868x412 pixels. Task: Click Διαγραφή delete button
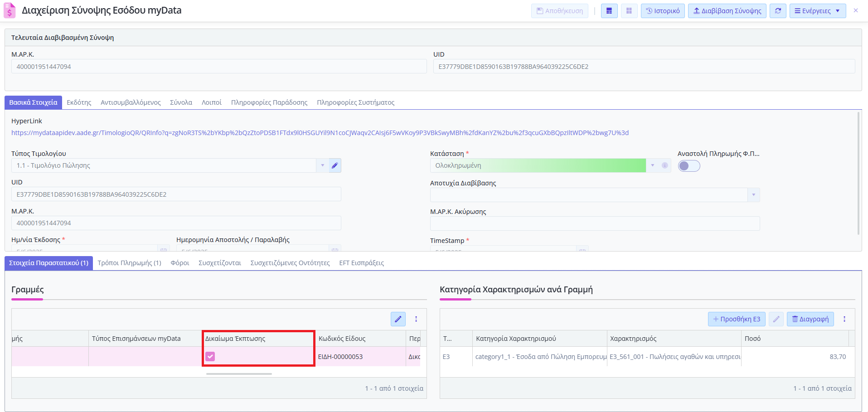pyautogui.click(x=810, y=319)
